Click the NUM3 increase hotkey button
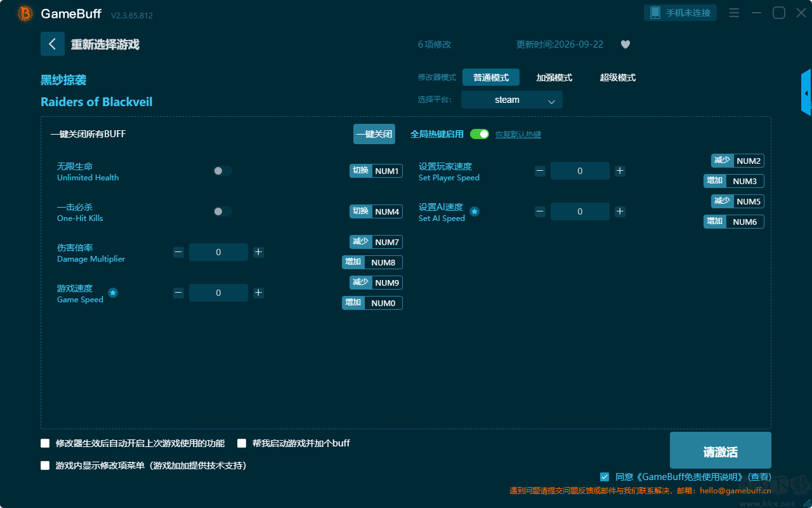The image size is (812, 508). point(734,181)
